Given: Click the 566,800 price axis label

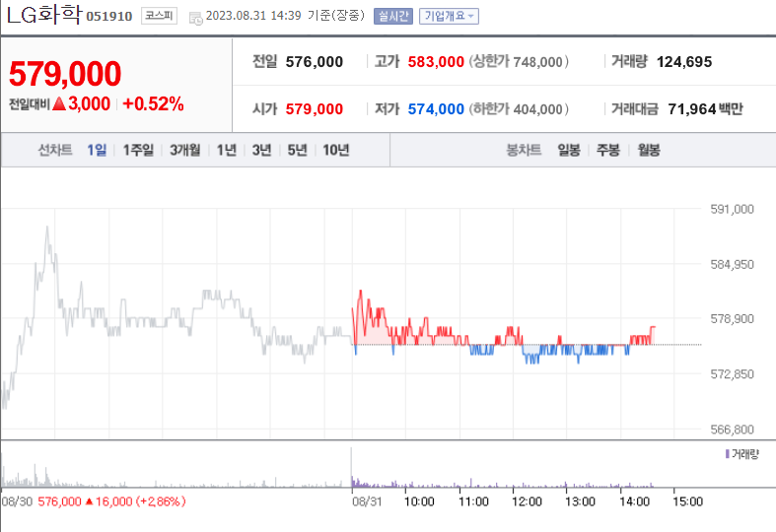Looking at the screenshot, I should click(732, 430).
